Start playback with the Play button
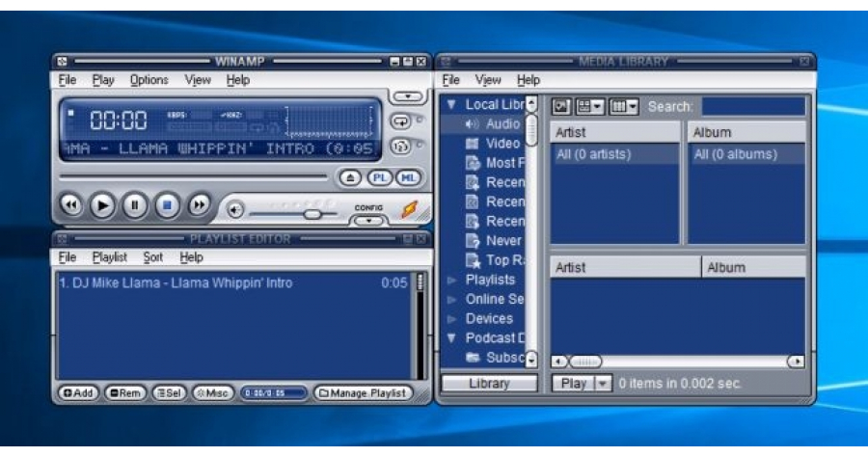This screenshot has height=457, width=868. (102, 205)
